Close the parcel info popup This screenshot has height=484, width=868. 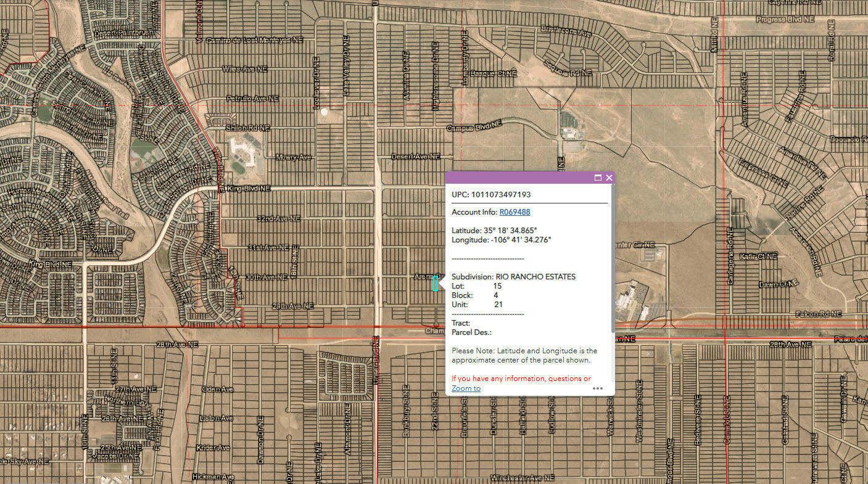point(610,178)
